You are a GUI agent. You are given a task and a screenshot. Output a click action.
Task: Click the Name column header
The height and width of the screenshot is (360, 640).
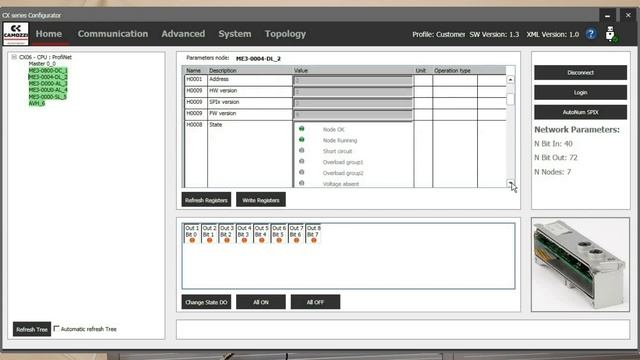(x=193, y=71)
